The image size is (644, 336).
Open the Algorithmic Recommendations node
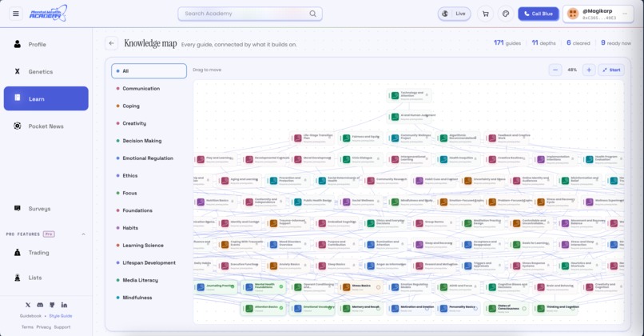(459, 138)
